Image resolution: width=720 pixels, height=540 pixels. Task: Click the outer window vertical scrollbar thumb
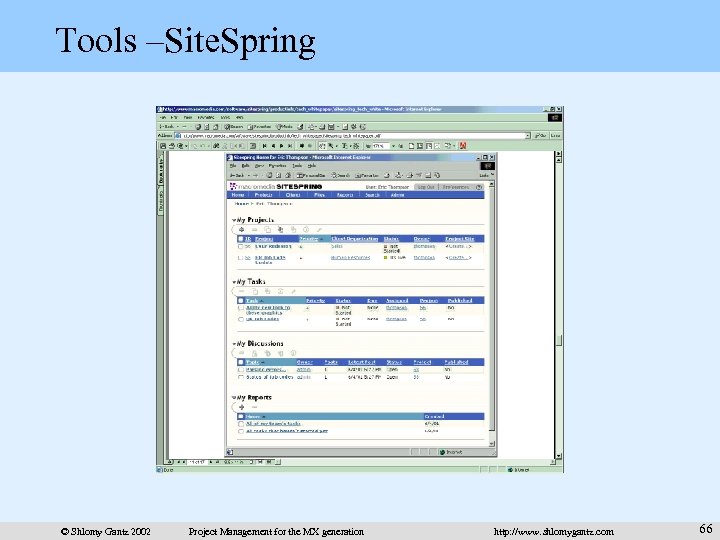coord(559,341)
